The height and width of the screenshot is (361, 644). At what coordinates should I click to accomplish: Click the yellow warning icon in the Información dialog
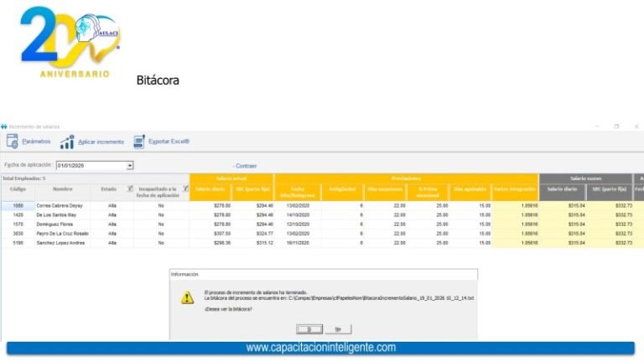click(x=187, y=297)
